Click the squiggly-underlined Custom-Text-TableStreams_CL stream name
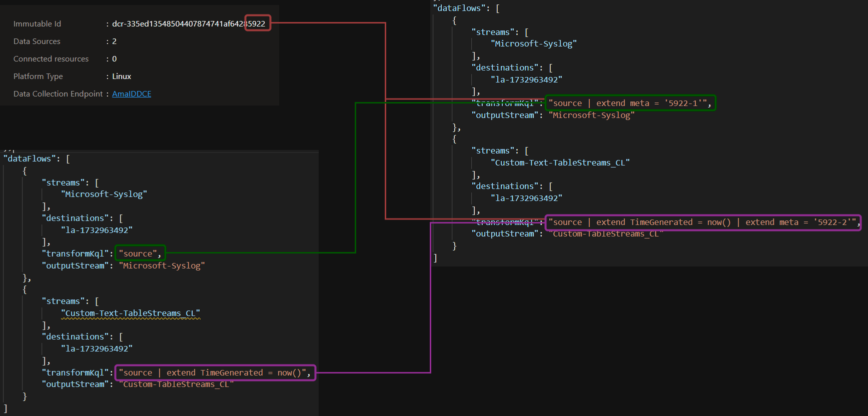The image size is (868, 416). pos(131,313)
